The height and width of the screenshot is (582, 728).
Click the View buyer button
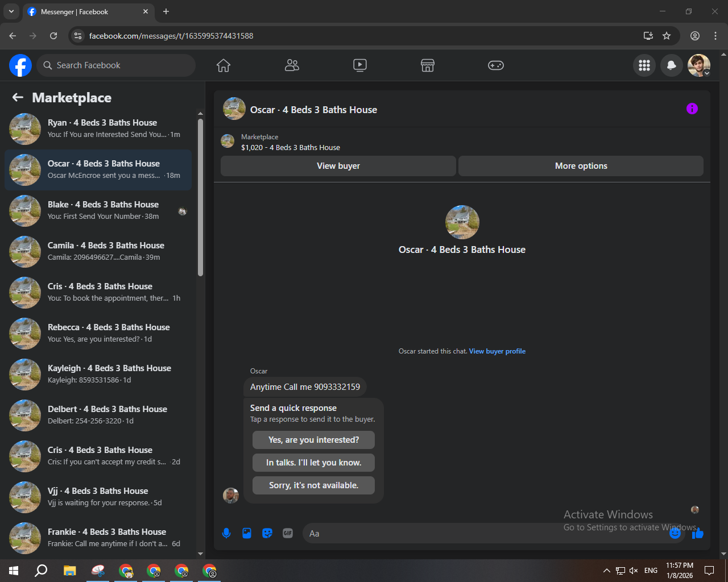pyautogui.click(x=338, y=166)
